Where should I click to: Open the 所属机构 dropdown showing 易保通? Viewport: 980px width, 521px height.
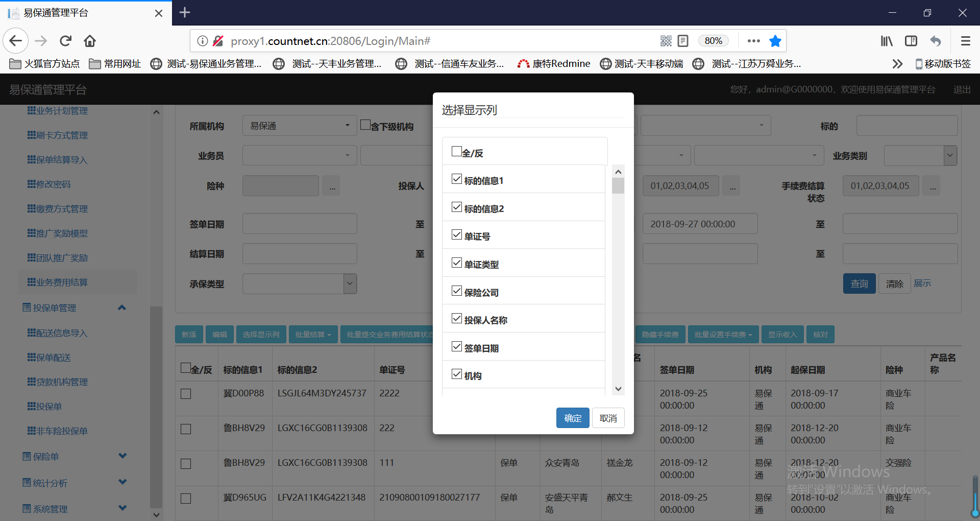[299, 126]
